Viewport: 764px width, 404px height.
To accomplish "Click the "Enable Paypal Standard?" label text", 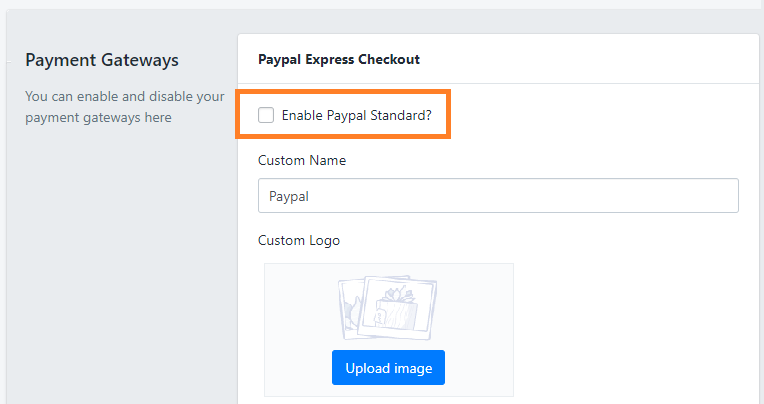I will point(356,115).
